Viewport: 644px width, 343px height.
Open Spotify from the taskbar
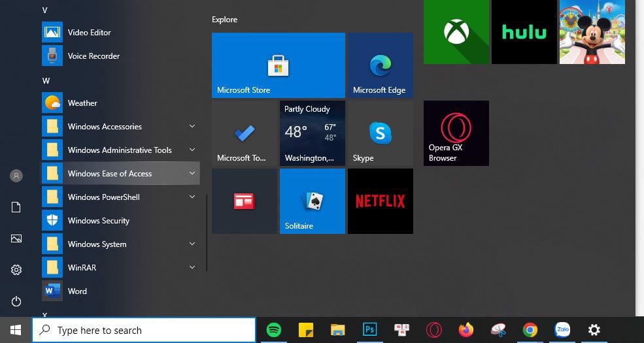pos(274,330)
